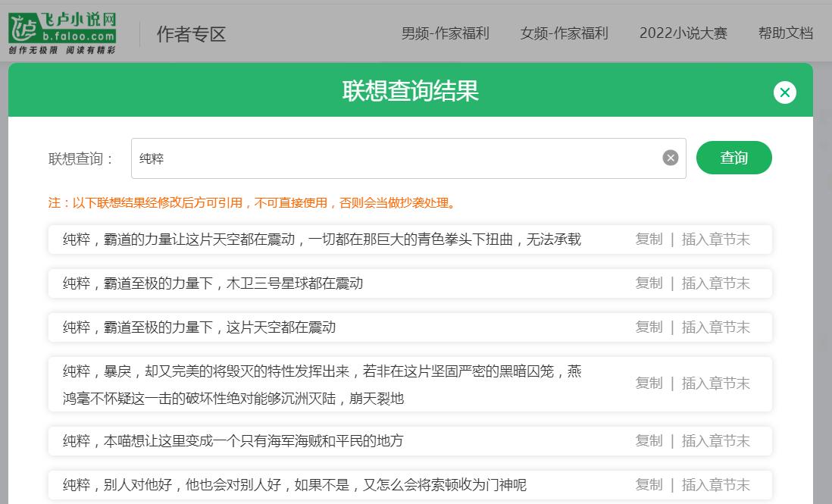This screenshot has height=504, width=832.
Task: Click the Faloo site logo
Action: coord(61,29)
